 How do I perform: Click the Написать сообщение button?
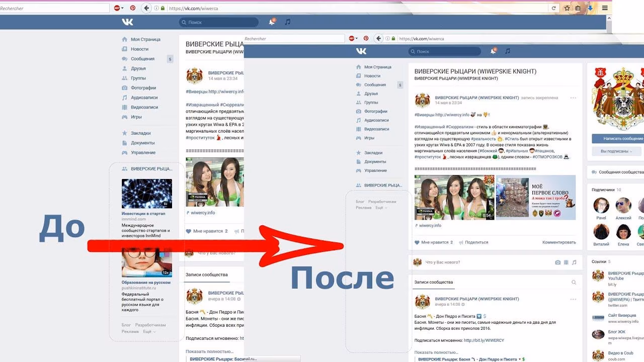617,138
